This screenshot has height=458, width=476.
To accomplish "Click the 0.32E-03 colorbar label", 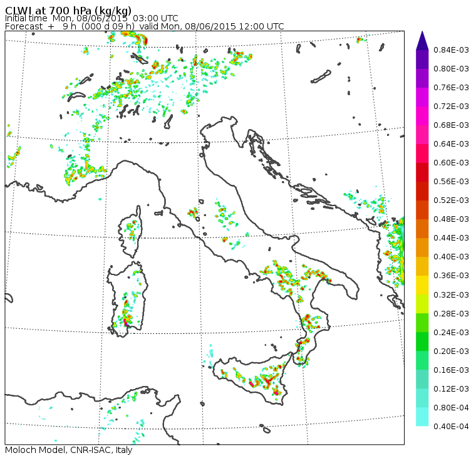I will tap(451, 295).
